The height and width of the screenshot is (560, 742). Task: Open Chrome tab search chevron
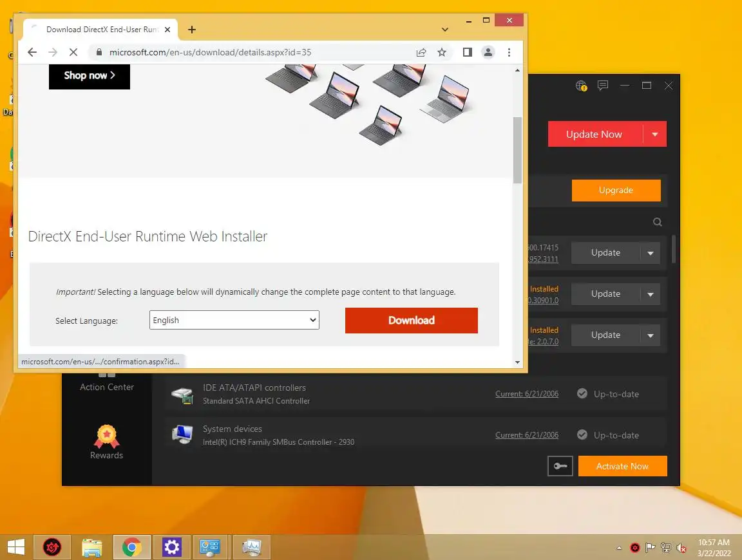coord(445,30)
